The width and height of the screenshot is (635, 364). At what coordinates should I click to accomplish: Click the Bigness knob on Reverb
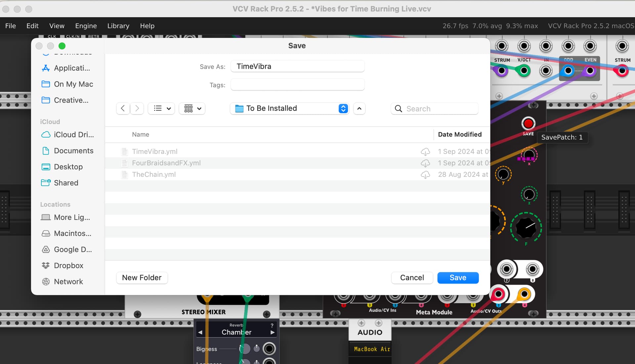pyautogui.click(x=245, y=348)
